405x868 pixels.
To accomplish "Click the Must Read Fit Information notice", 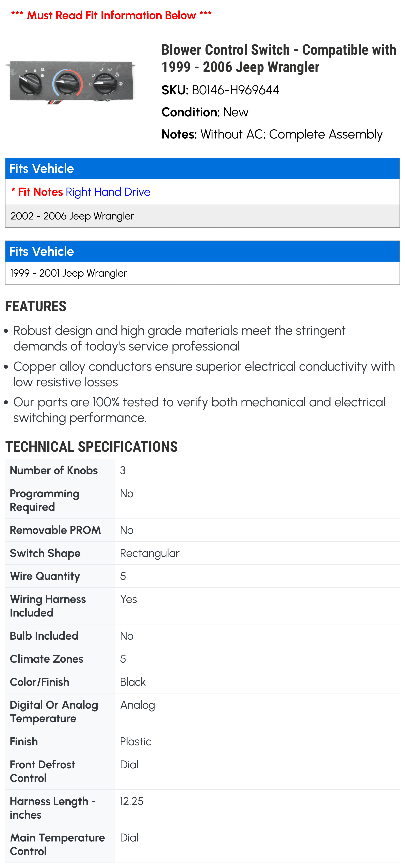I will pyautogui.click(x=111, y=15).
